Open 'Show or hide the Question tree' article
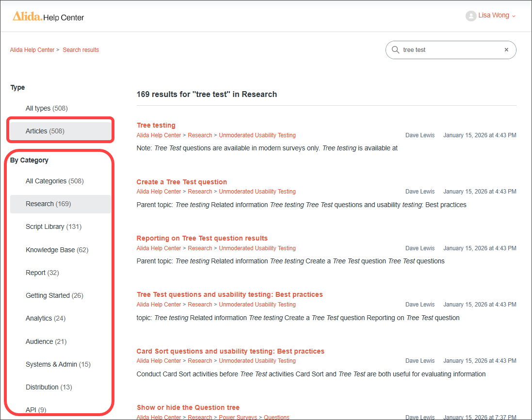The width and height of the screenshot is (532, 420). point(188,407)
